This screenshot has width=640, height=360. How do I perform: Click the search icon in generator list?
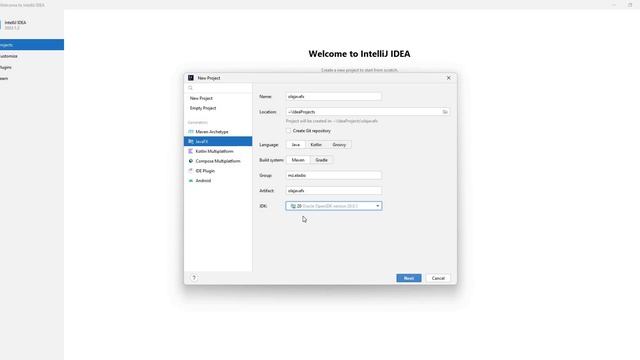pyautogui.click(x=190, y=88)
